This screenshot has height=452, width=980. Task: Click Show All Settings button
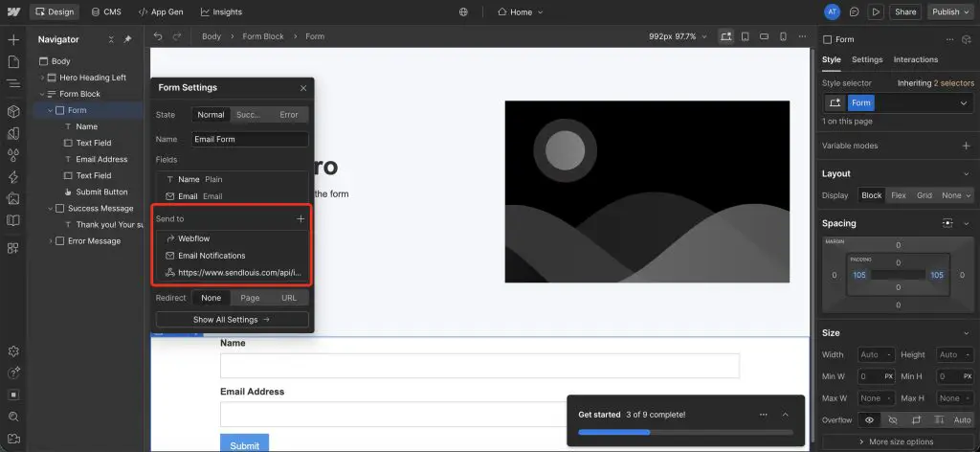(x=233, y=320)
